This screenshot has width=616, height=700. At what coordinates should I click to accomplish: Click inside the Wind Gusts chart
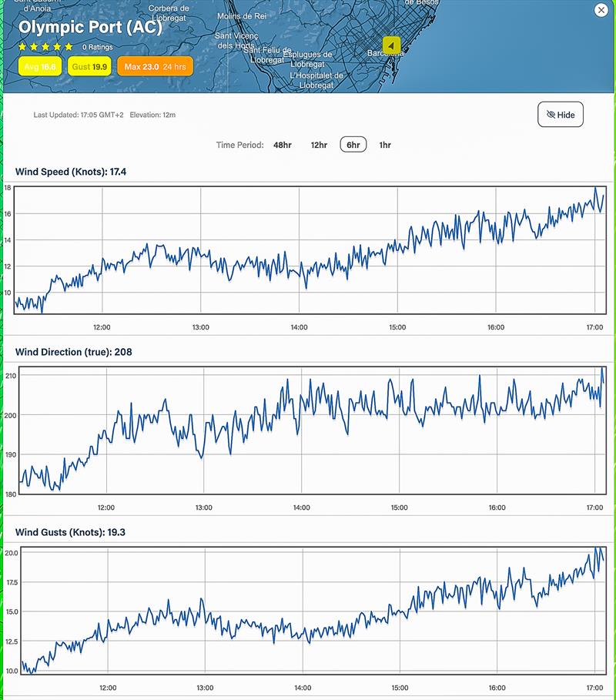pyautogui.click(x=313, y=610)
